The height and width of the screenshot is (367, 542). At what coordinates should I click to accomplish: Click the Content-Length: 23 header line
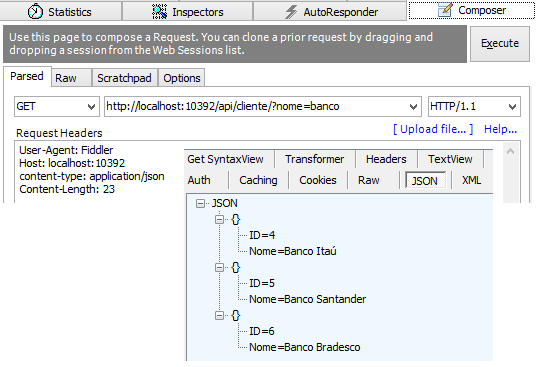[67, 189]
